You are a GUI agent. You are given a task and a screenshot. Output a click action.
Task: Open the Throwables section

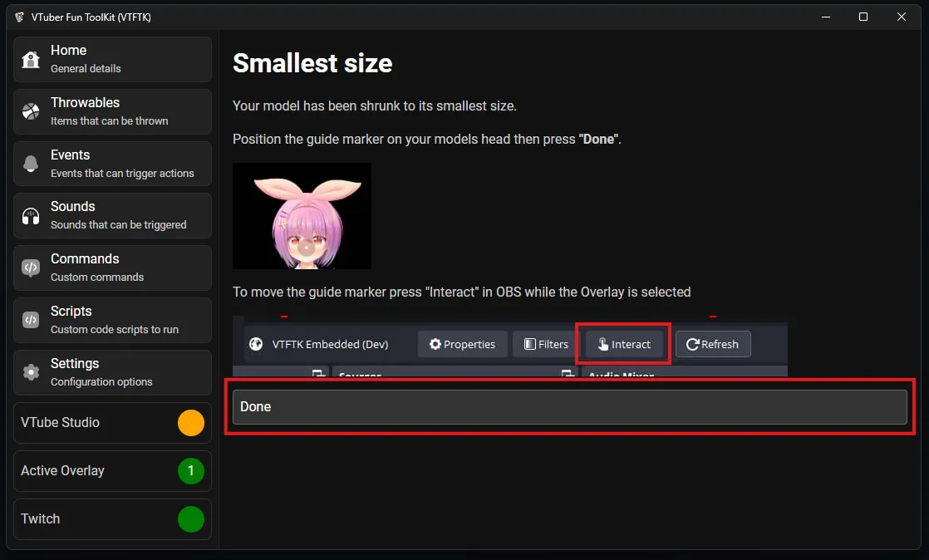(x=112, y=111)
